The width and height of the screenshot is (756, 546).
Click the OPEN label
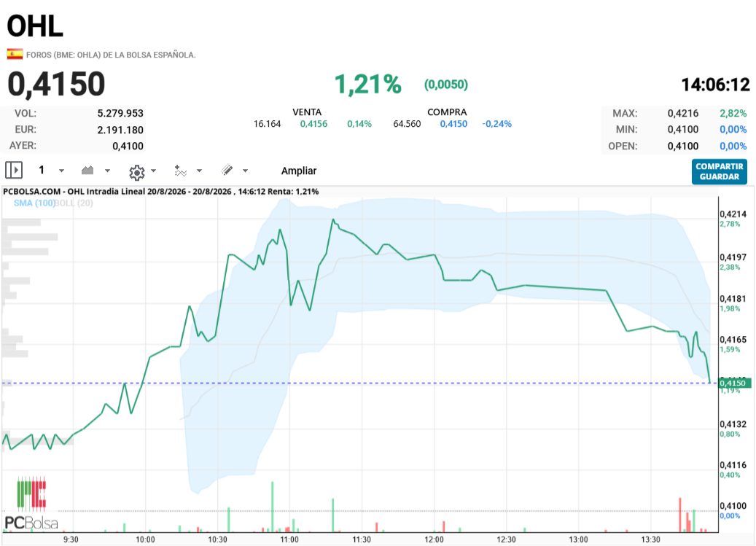point(623,146)
